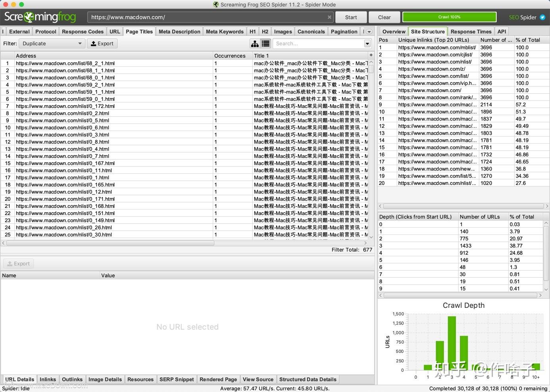Open the Inlinks bottom tab
Viewport: 550px width, 392px height.
coord(48,379)
